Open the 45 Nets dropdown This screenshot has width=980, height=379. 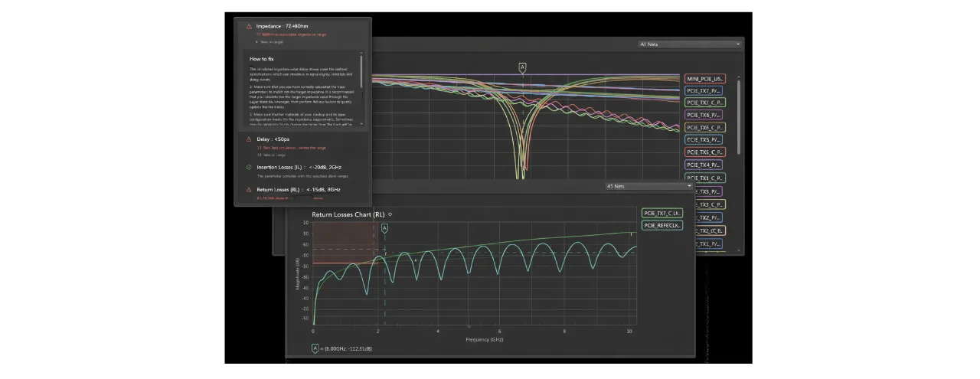tap(648, 186)
